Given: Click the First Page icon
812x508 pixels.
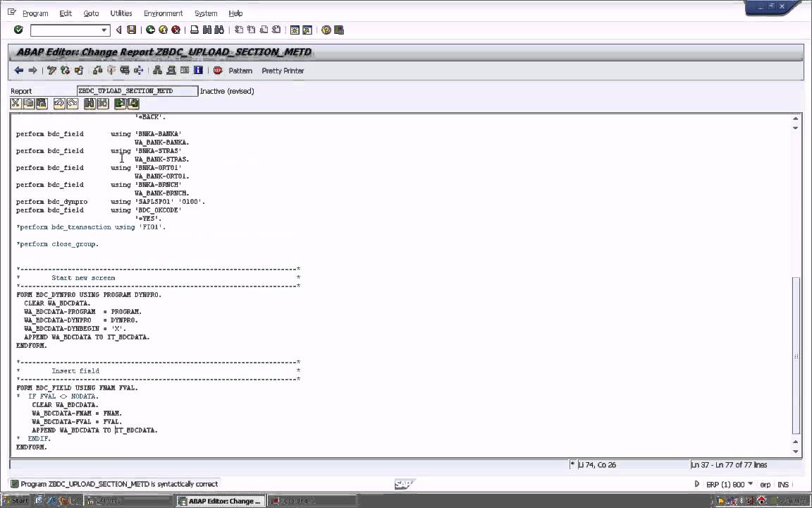Looking at the screenshot, I should (239, 30).
